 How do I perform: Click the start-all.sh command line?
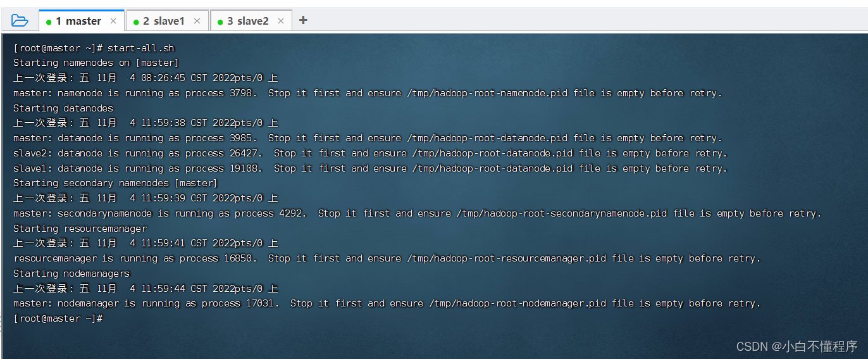tap(94, 48)
